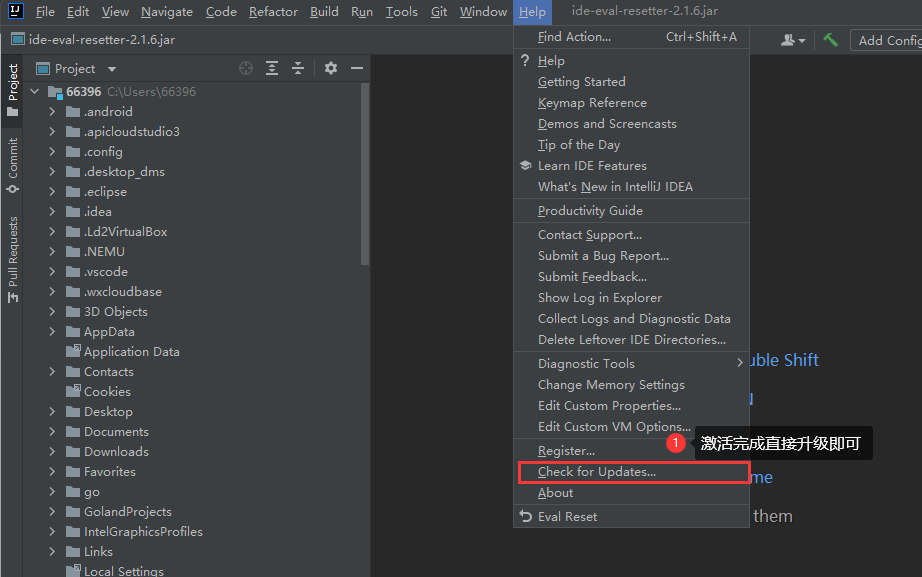Open the Commit tool window sidebar tab
The image size is (922, 577).
12,165
